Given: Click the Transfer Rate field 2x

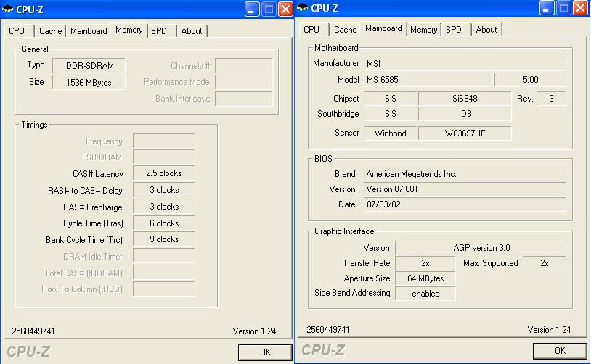Looking at the screenshot, I should [425, 263].
